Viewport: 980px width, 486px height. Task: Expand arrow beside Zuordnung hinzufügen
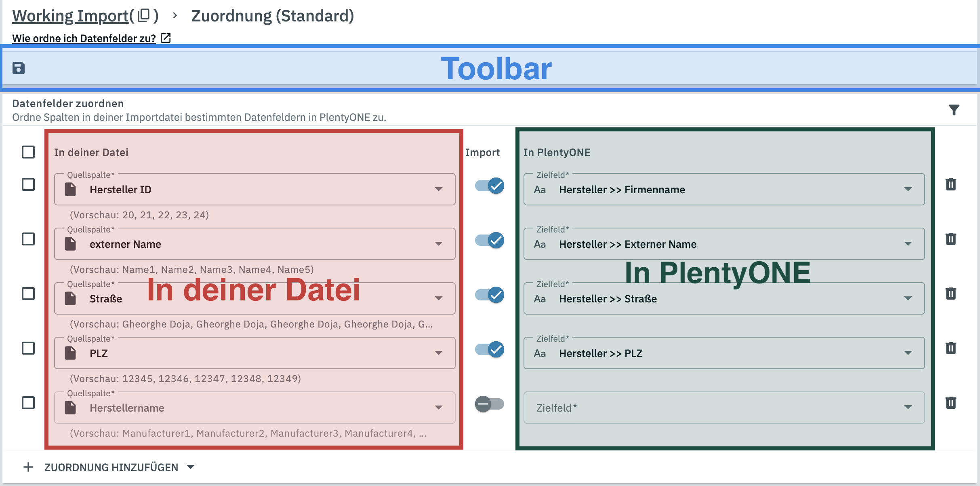tap(191, 467)
